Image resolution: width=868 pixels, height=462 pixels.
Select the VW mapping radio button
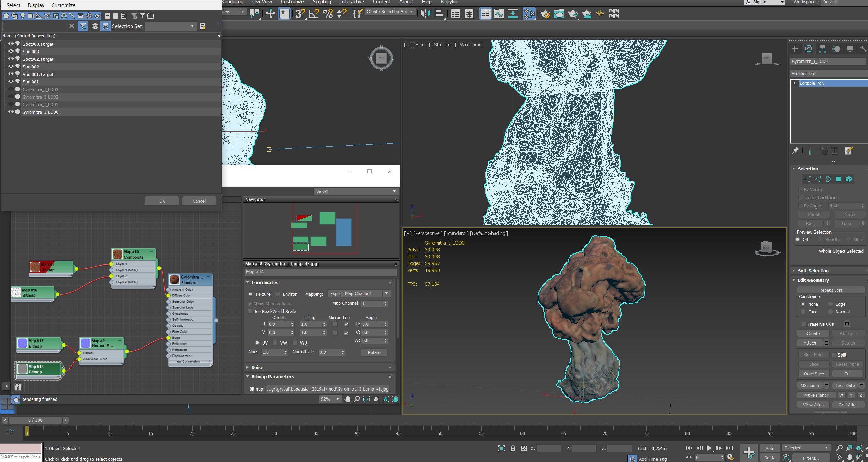coord(275,343)
